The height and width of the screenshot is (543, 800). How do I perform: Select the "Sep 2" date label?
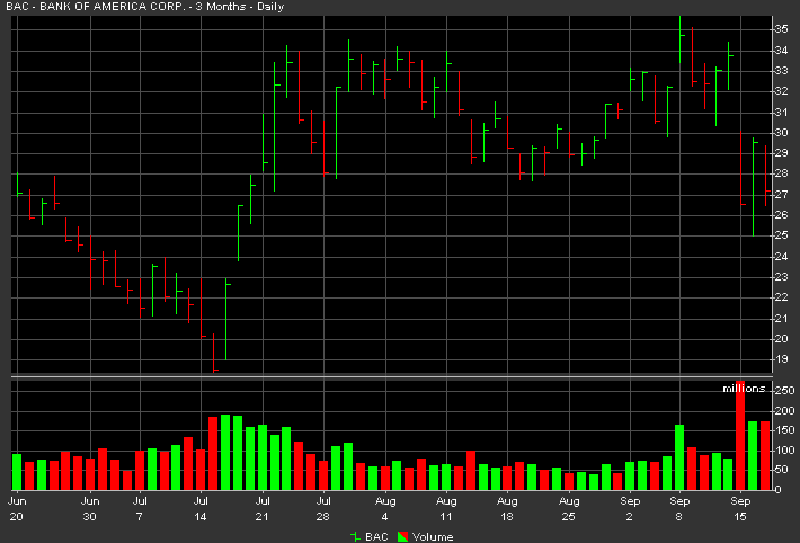(x=630, y=509)
